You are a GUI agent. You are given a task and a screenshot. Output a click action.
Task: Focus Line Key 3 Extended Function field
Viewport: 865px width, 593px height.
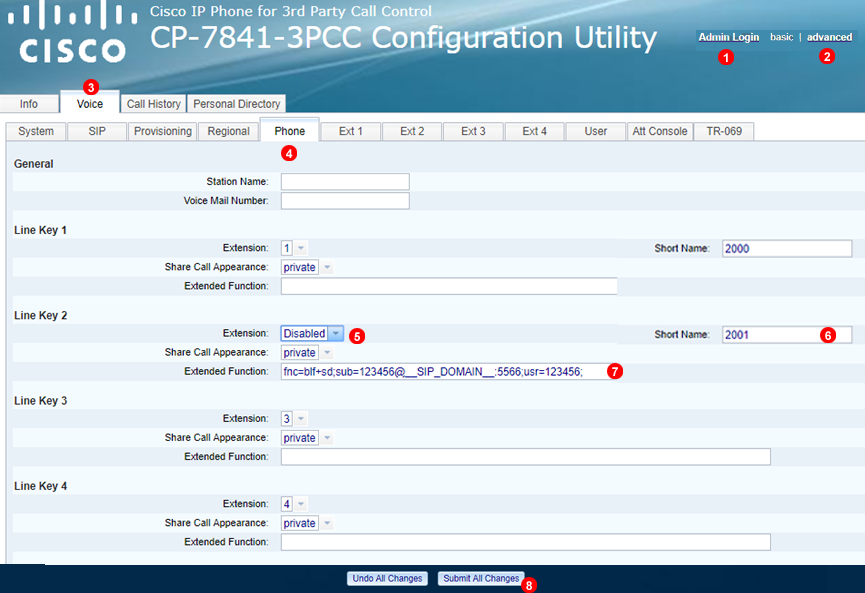526,457
